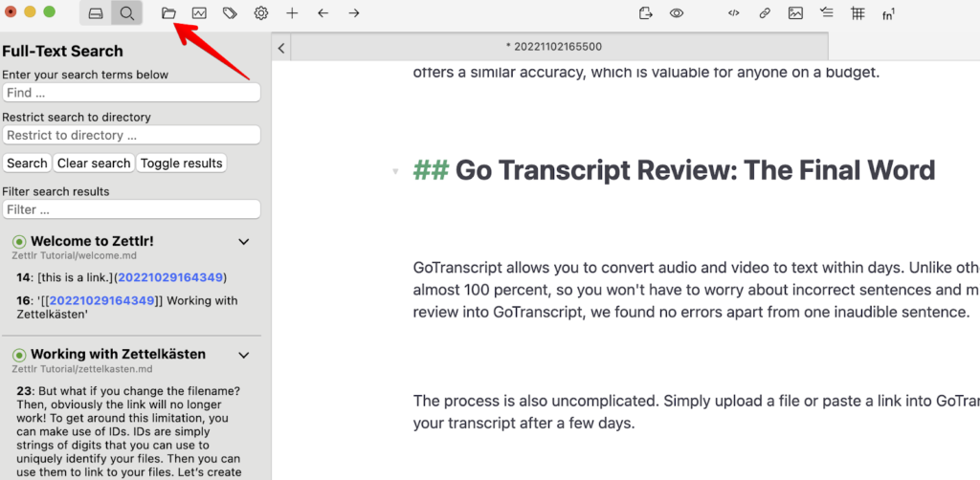Click the green circle beside Welcome to Zettlr!
The image size is (980, 480).
pos(19,242)
